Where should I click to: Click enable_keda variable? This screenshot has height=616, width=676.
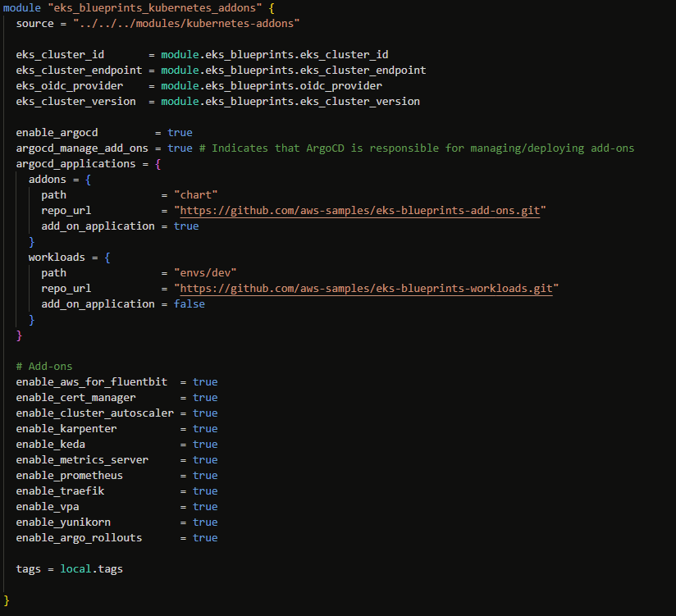pyautogui.click(x=50, y=444)
